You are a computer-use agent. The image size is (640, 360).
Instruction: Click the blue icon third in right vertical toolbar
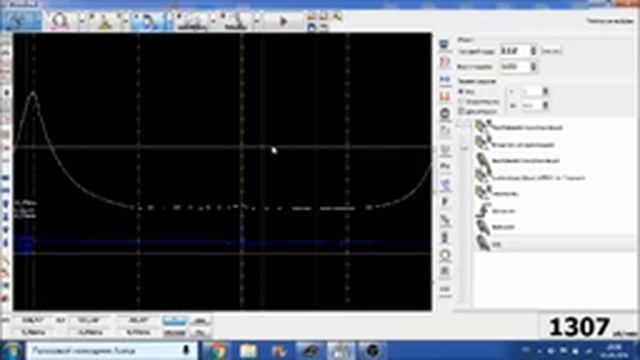[x=444, y=79]
